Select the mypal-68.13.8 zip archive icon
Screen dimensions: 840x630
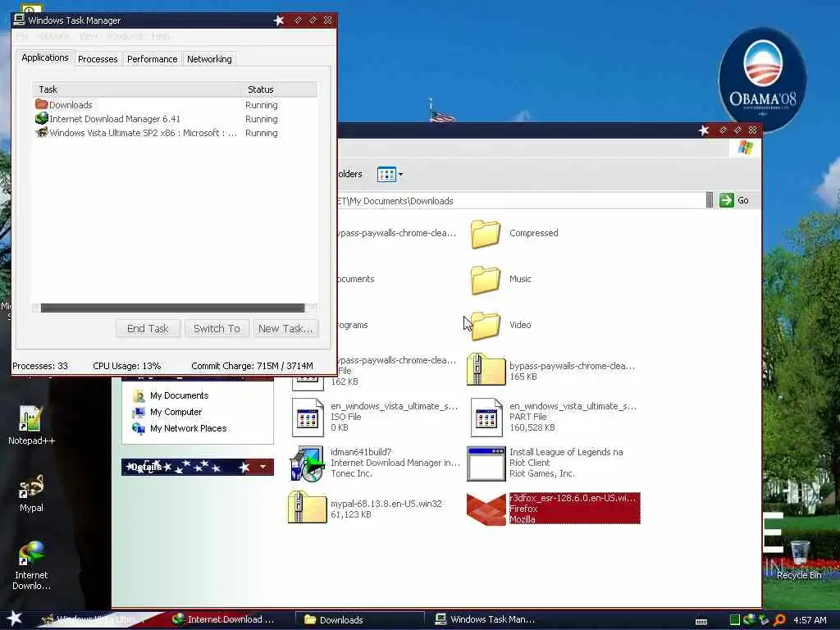coord(308,507)
